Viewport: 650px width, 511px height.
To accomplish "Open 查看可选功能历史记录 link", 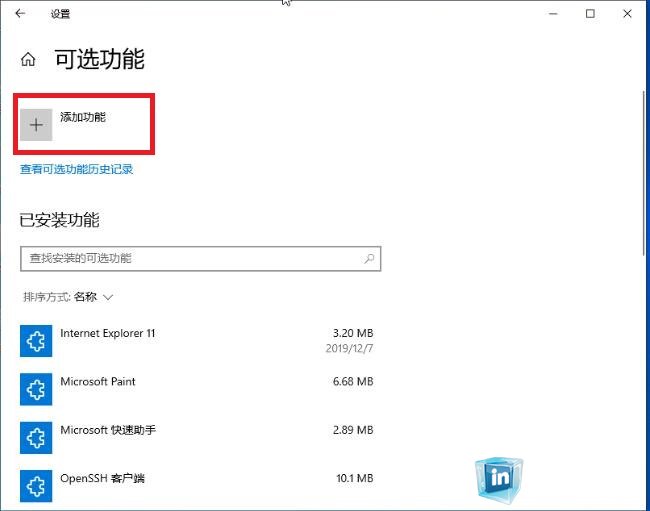I will pyautogui.click(x=77, y=169).
